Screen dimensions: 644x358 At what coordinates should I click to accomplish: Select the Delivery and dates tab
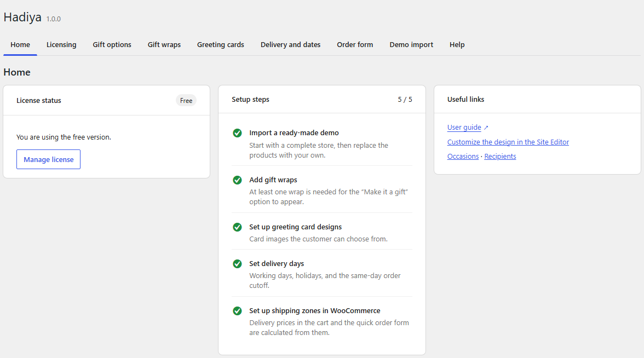290,45
